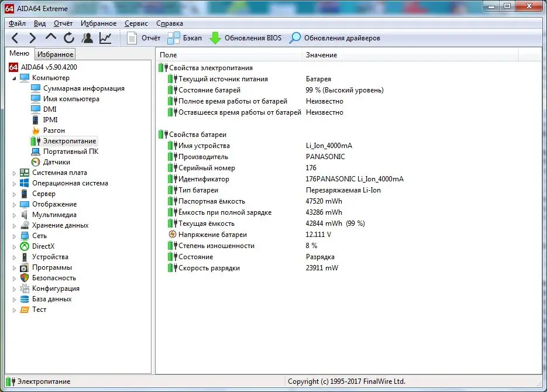Click the Портативный ПК laptop icon
The height and width of the screenshot is (392, 547).
point(36,152)
